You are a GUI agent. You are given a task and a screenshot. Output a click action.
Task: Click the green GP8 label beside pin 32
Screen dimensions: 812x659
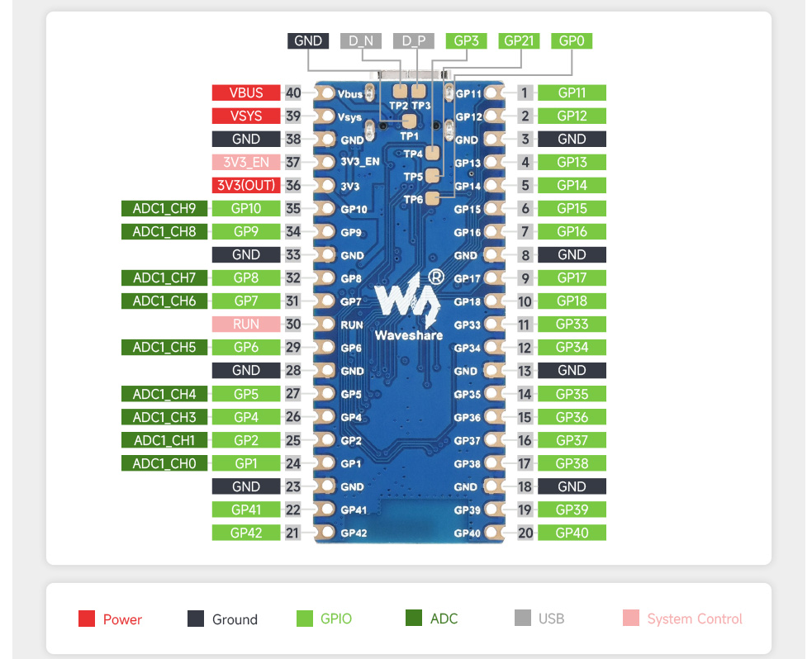[x=246, y=278]
